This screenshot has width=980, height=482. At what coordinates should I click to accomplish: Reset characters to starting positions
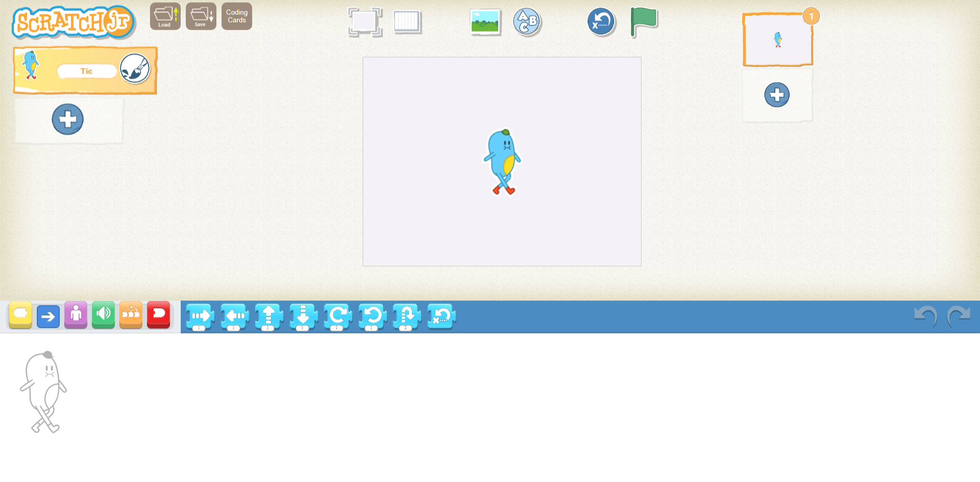point(601,22)
